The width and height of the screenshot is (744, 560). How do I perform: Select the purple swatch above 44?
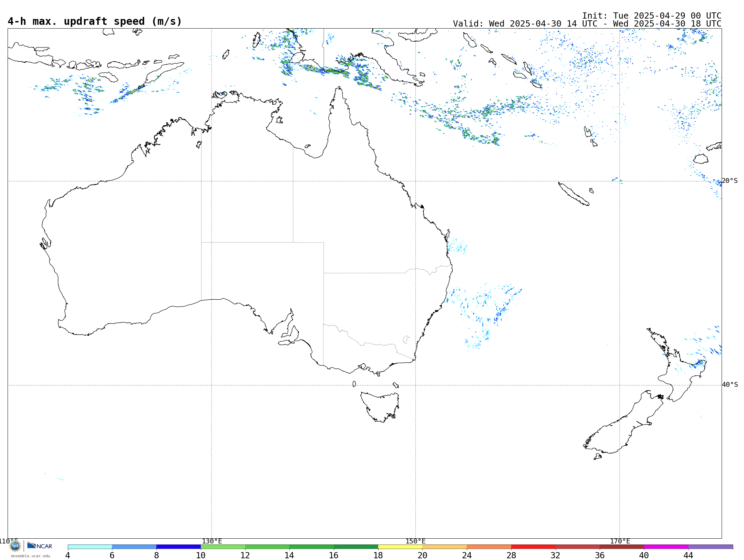[x=711, y=547]
